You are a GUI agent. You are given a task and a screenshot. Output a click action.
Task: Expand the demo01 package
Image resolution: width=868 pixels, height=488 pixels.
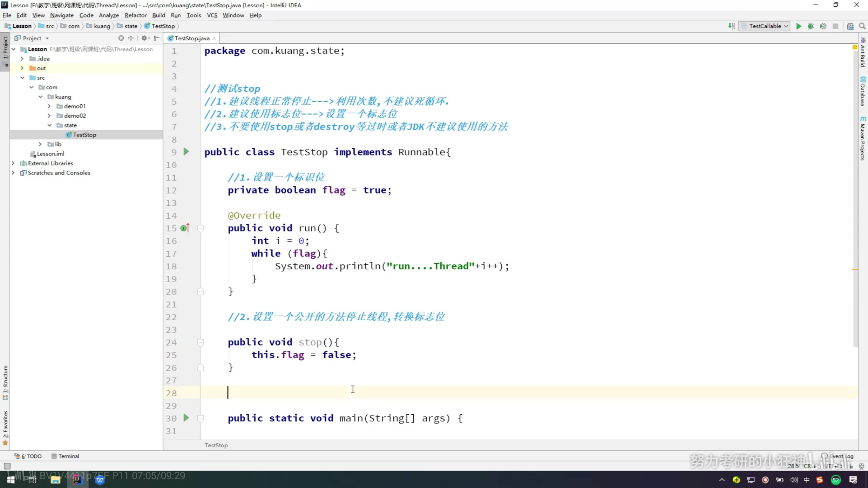49,106
